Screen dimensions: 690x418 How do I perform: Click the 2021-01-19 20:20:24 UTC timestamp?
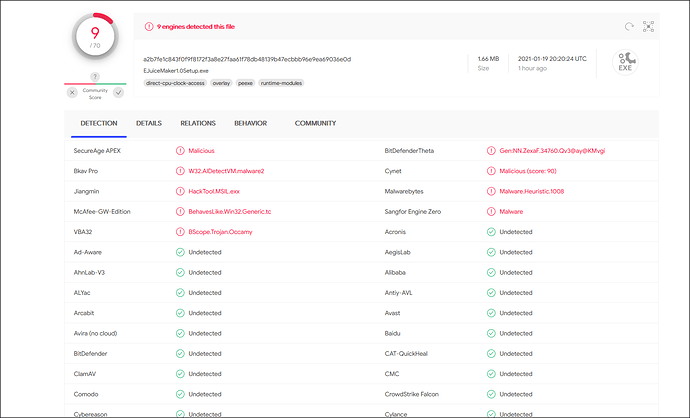552,59
